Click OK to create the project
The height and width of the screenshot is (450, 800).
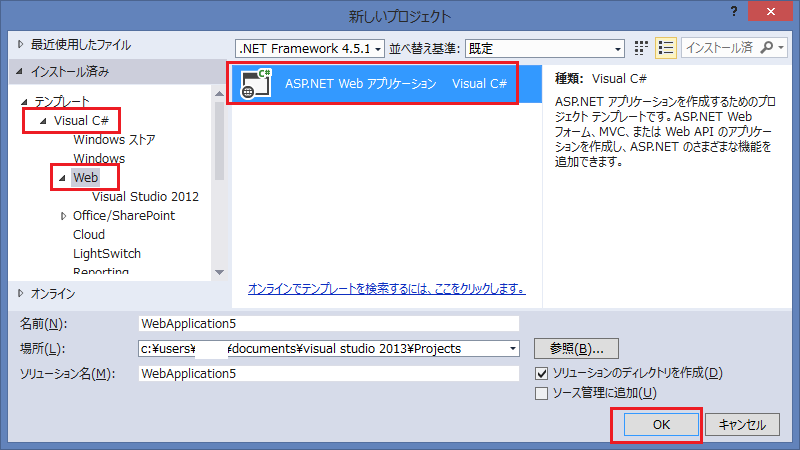(661, 424)
